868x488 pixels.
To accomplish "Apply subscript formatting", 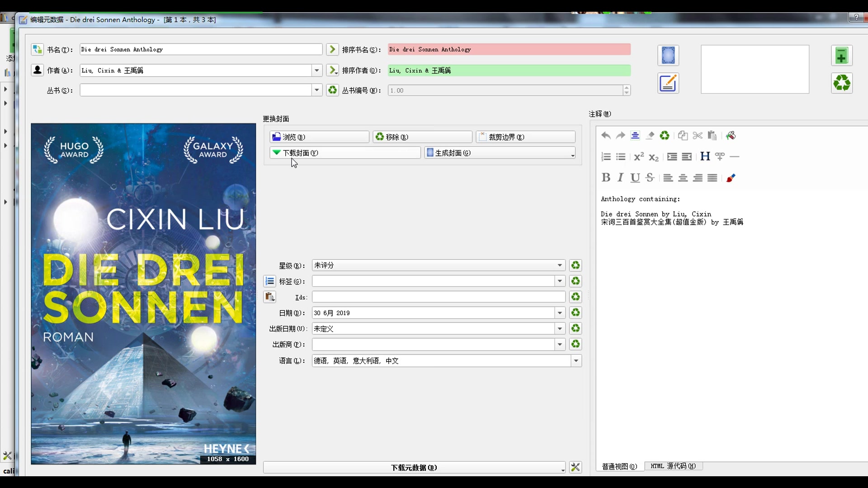I will 654,157.
